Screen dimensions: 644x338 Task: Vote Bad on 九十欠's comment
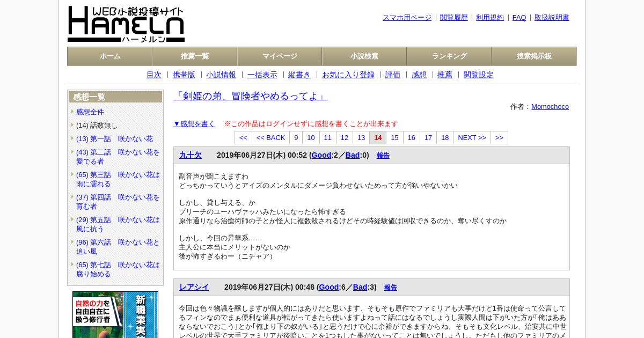[353, 155]
